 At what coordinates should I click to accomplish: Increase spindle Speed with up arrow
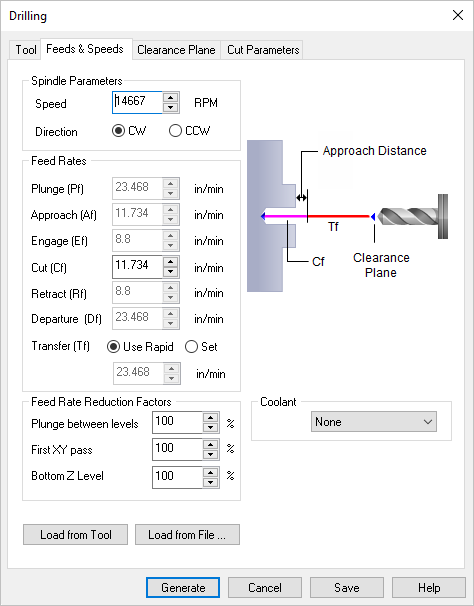pyautogui.click(x=171, y=97)
